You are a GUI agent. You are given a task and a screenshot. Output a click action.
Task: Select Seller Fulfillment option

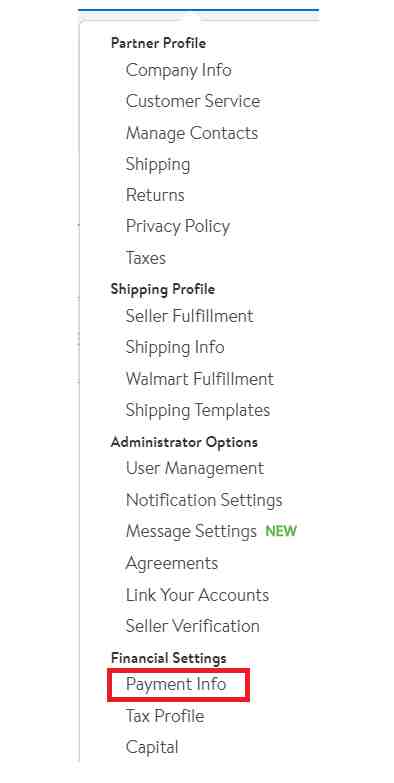189,316
